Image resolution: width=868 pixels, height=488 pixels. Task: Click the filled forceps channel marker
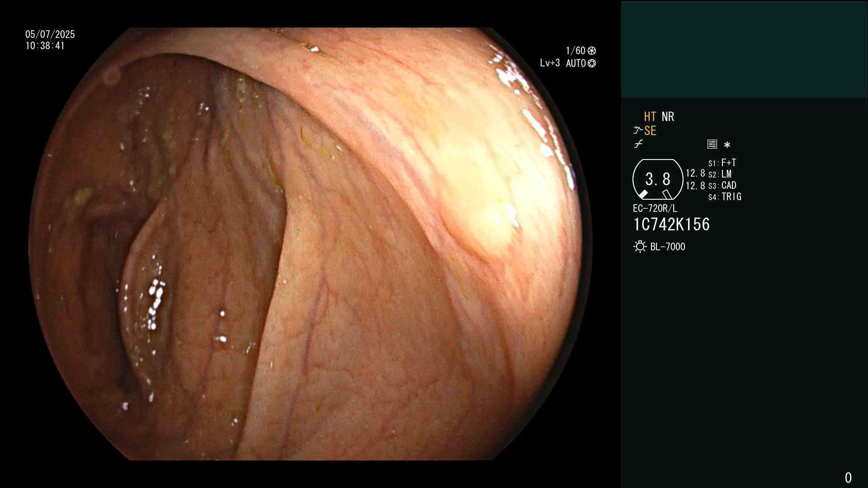coord(643,194)
